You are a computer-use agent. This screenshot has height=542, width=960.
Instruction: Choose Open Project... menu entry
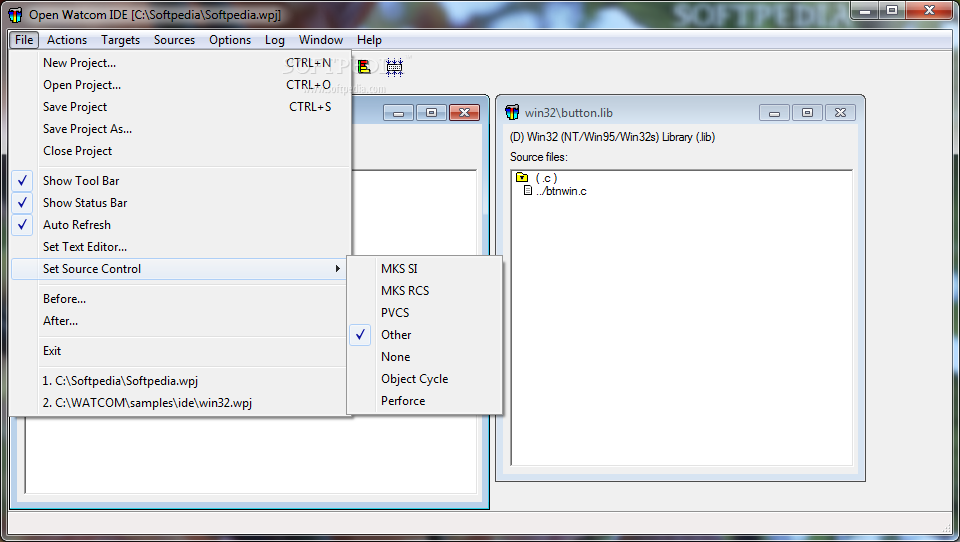tap(181, 85)
